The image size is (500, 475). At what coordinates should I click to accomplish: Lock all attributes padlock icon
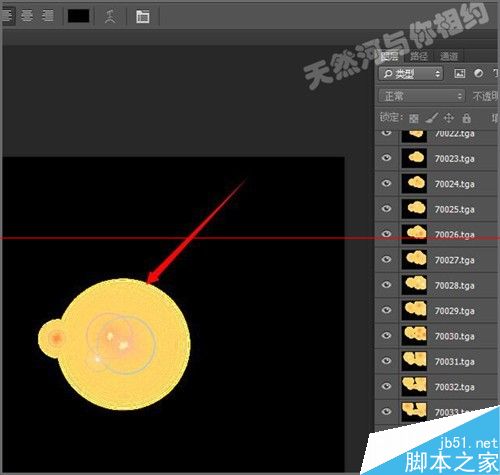[467, 118]
